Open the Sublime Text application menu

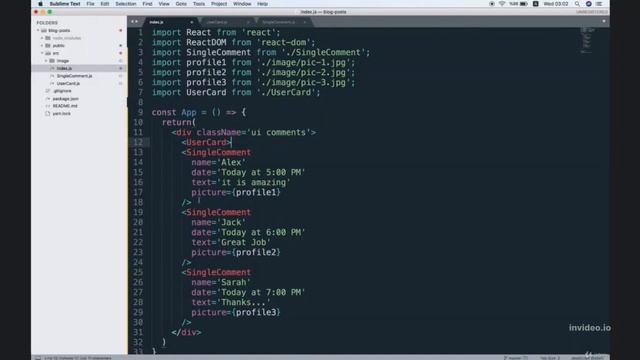pyautogui.click(x=65, y=4)
